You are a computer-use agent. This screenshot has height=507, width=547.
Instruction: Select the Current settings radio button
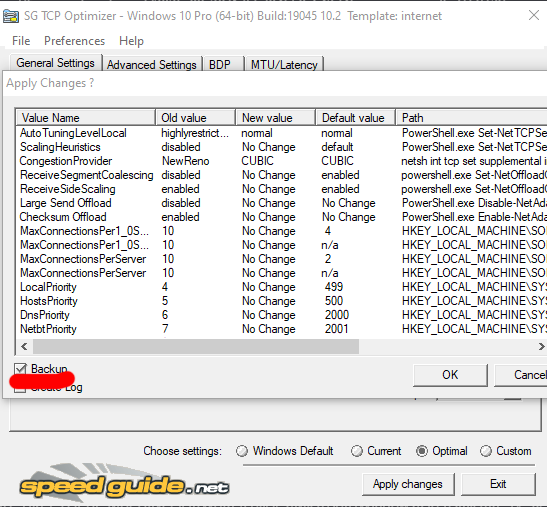pos(357,451)
